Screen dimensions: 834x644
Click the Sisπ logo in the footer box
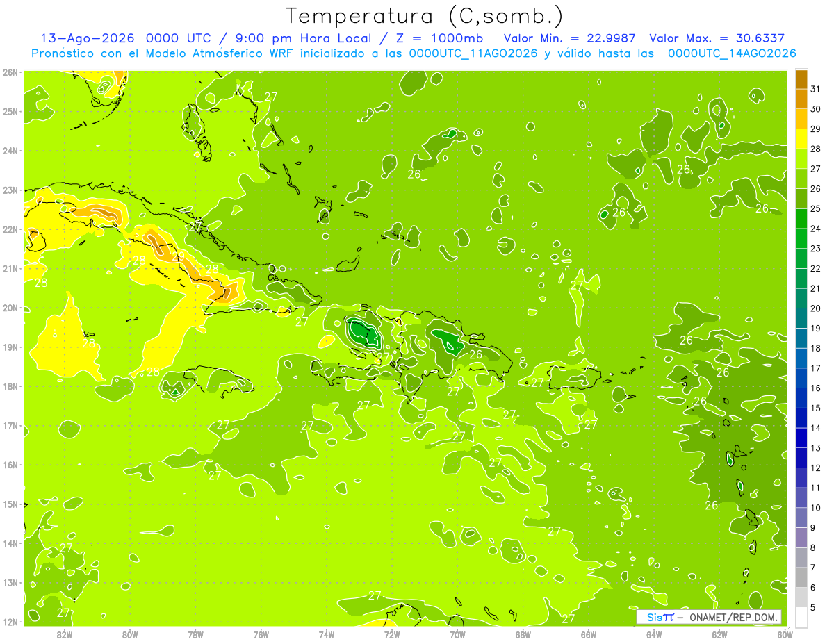(x=660, y=617)
